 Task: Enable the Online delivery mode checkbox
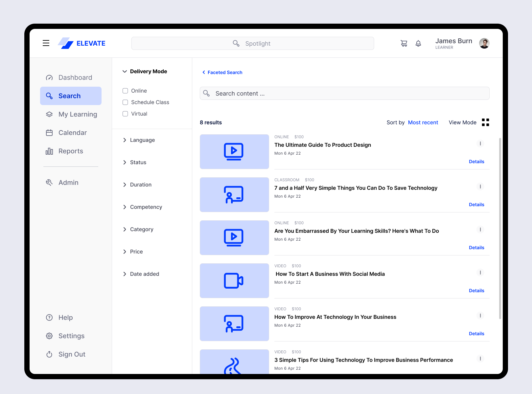pos(125,91)
